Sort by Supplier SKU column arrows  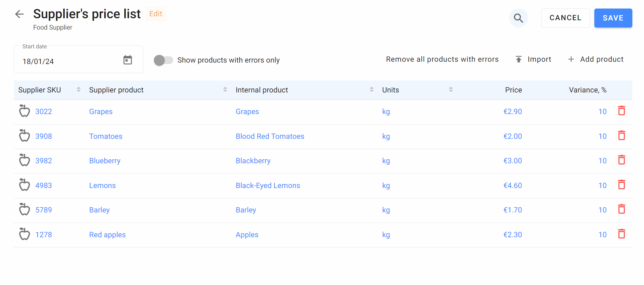tap(79, 90)
